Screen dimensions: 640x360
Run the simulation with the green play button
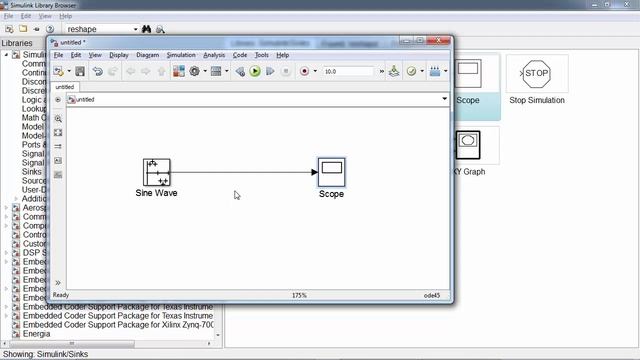(x=255, y=71)
